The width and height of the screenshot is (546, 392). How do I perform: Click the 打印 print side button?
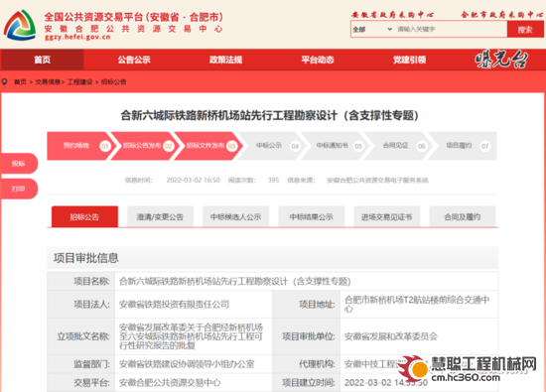(19, 189)
